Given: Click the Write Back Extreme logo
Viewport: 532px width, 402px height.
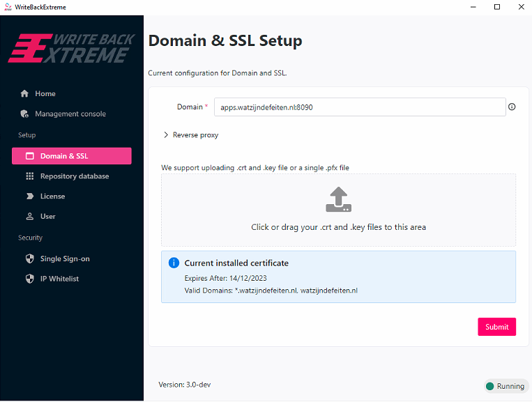Looking at the screenshot, I should (x=71, y=47).
